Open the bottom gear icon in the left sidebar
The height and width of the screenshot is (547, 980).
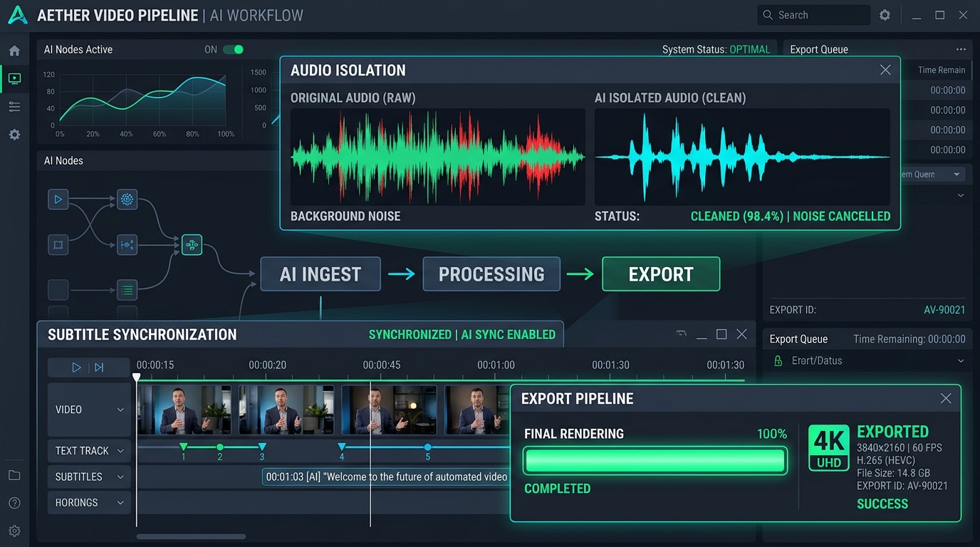click(14, 531)
